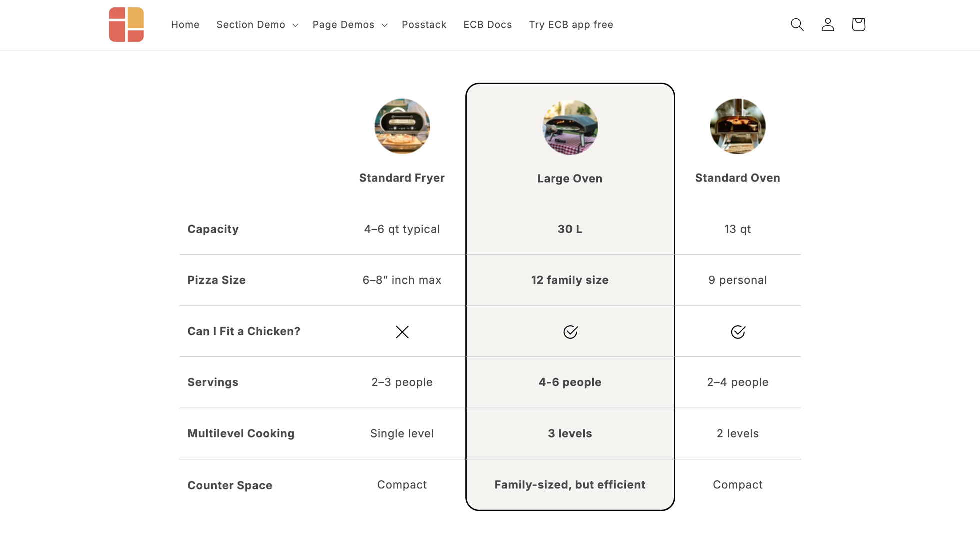
Task: Expand the Section Demo dropdown menu
Action: click(251, 24)
